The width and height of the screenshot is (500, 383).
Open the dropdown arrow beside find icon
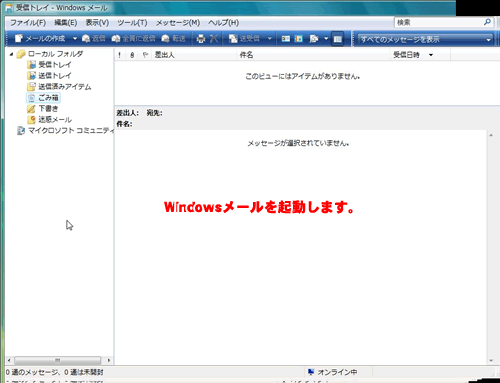tap(326, 39)
